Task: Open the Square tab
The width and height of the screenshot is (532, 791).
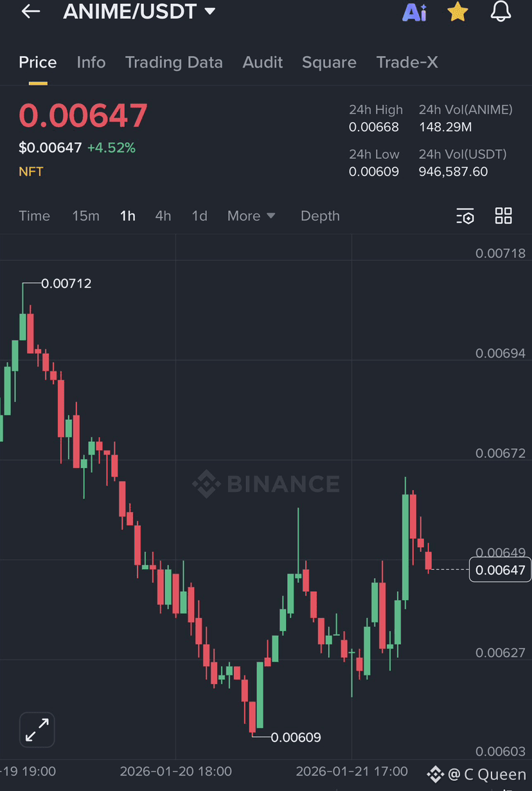Action: [329, 62]
